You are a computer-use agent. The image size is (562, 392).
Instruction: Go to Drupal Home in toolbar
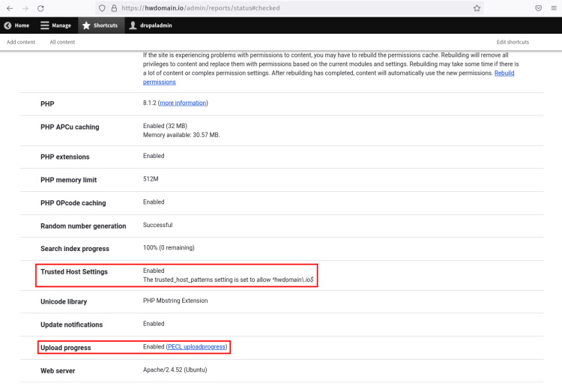[16, 25]
